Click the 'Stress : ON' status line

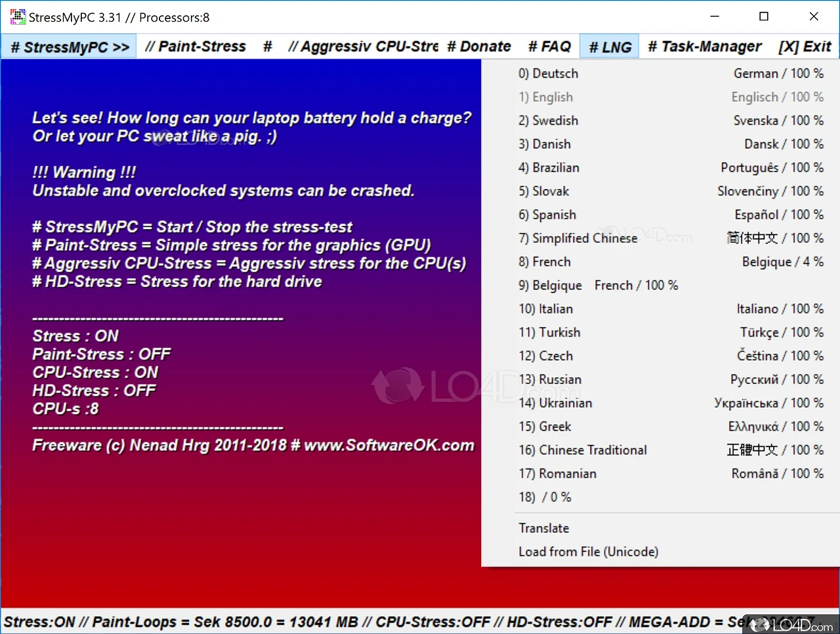pos(75,336)
